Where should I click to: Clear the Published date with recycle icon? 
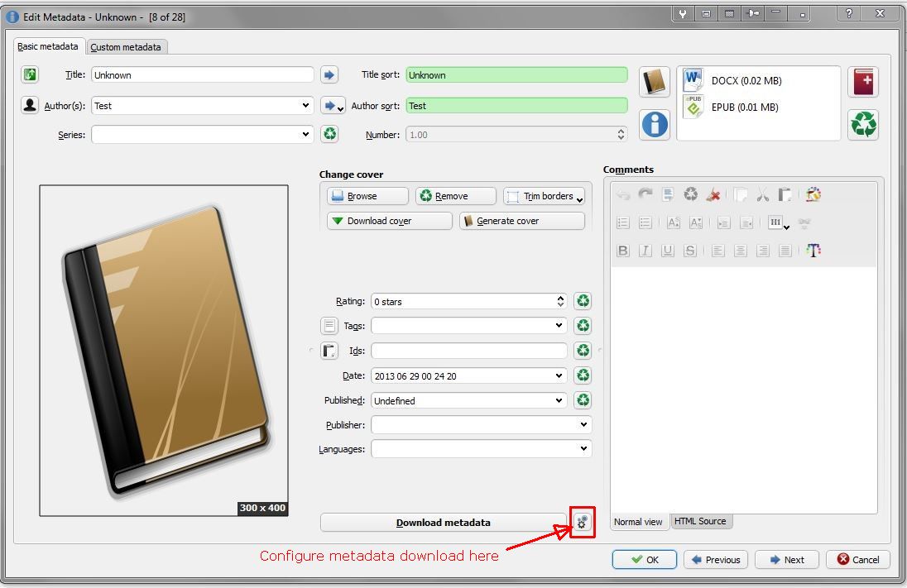click(583, 400)
